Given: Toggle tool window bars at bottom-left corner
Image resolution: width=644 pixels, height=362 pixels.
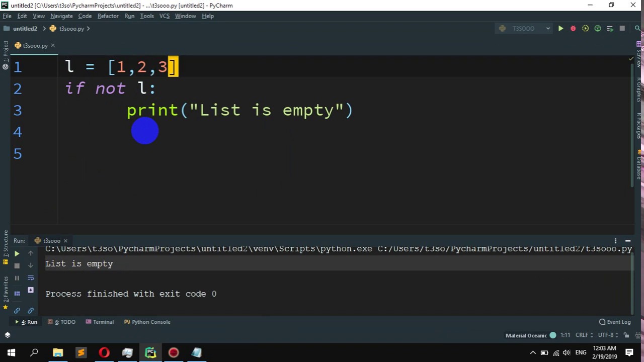Looking at the screenshot, I should (x=8, y=335).
